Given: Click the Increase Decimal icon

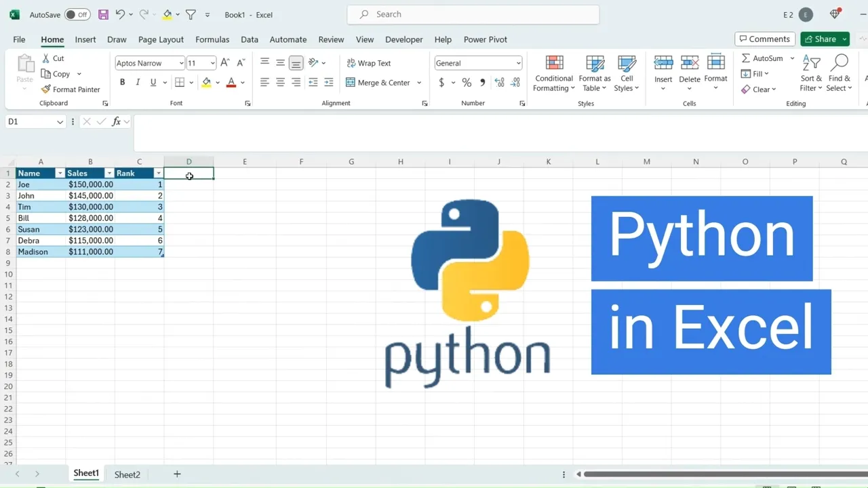Looking at the screenshot, I should coord(500,83).
